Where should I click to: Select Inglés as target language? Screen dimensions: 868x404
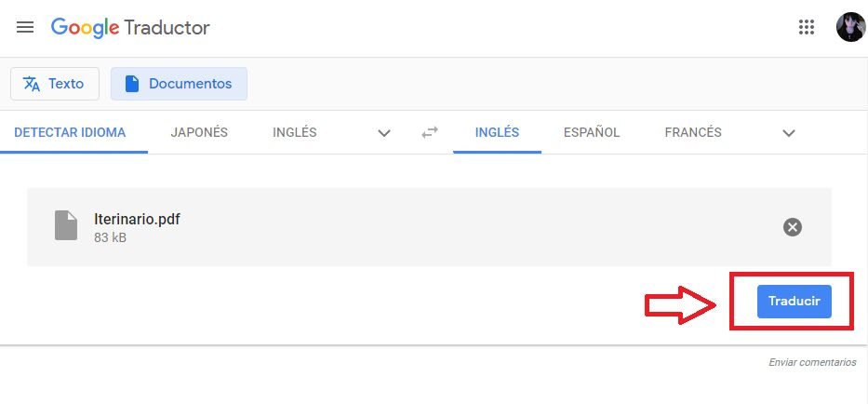click(x=497, y=132)
